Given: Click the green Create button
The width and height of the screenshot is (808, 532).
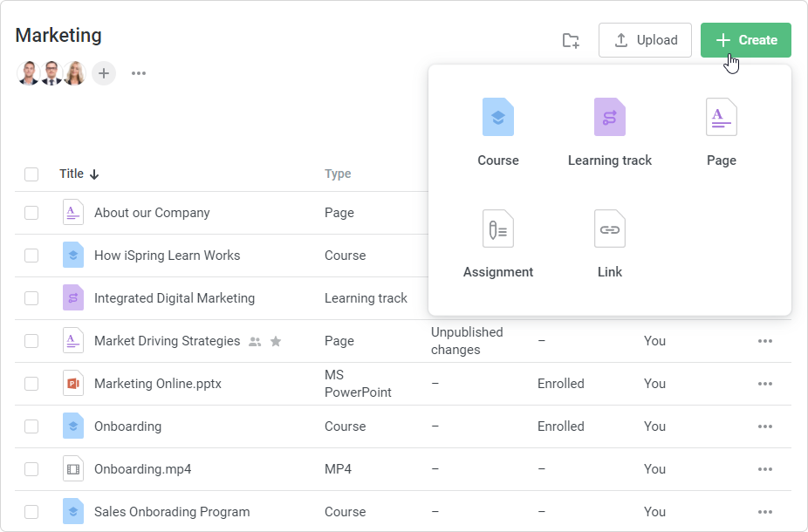Looking at the screenshot, I should tap(746, 40).
